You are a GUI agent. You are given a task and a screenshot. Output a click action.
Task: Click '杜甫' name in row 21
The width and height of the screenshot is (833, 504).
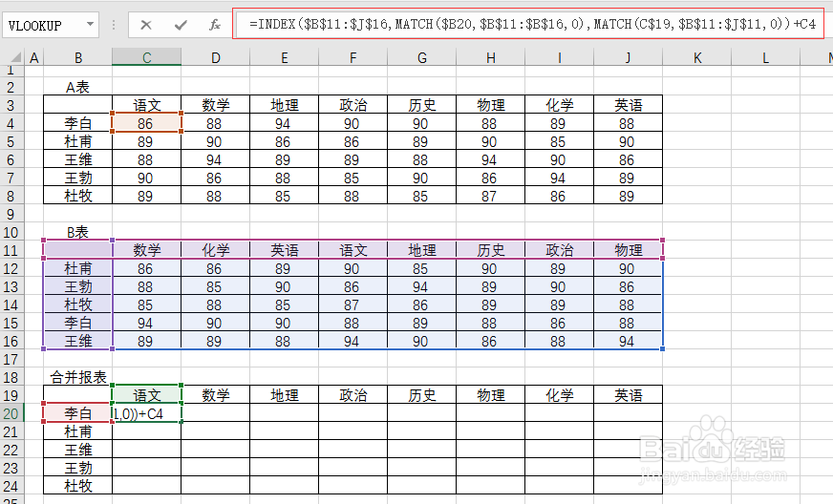(x=78, y=431)
